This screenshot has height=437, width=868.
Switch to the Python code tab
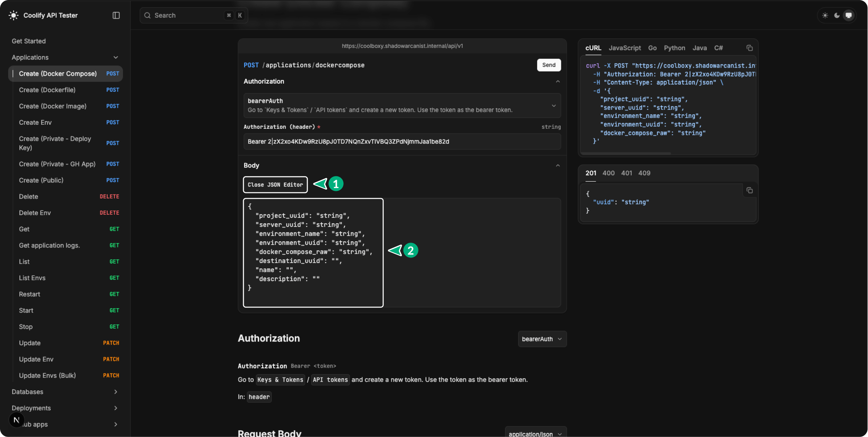(x=674, y=48)
